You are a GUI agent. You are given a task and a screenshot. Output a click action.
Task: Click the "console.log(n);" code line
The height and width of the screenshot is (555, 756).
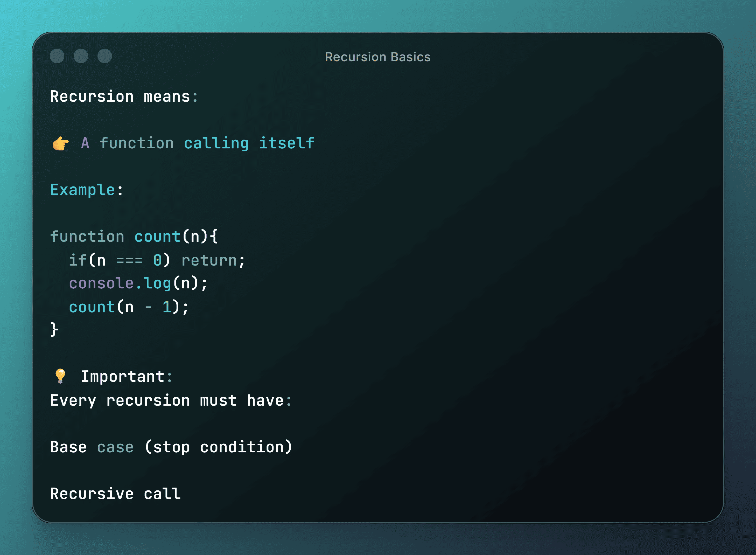[x=138, y=283]
